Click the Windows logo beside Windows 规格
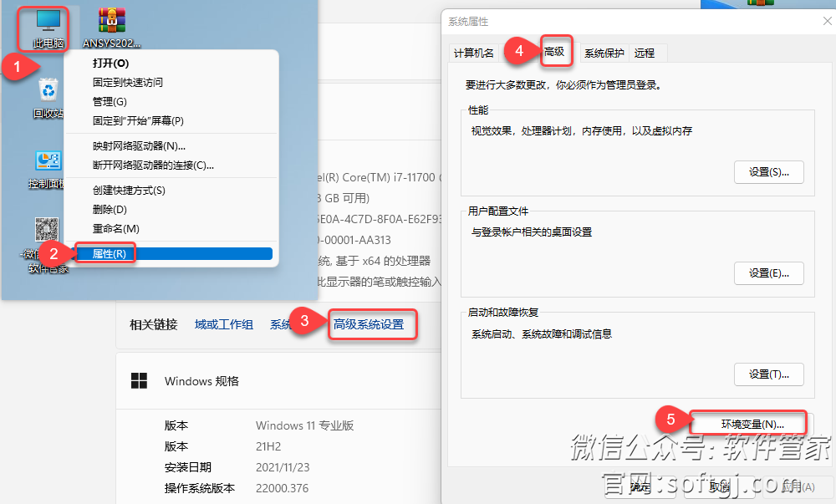This screenshot has width=836, height=504. [x=140, y=381]
